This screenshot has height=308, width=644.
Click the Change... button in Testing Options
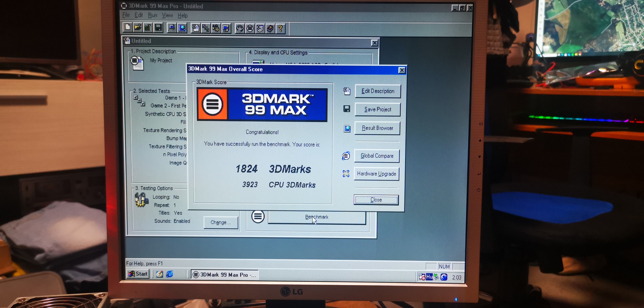[221, 222]
